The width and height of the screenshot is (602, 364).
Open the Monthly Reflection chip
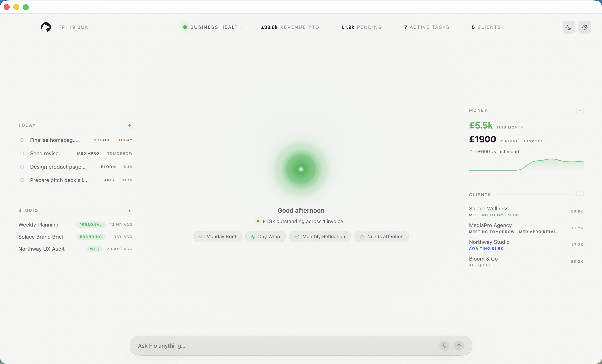pyautogui.click(x=320, y=237)
